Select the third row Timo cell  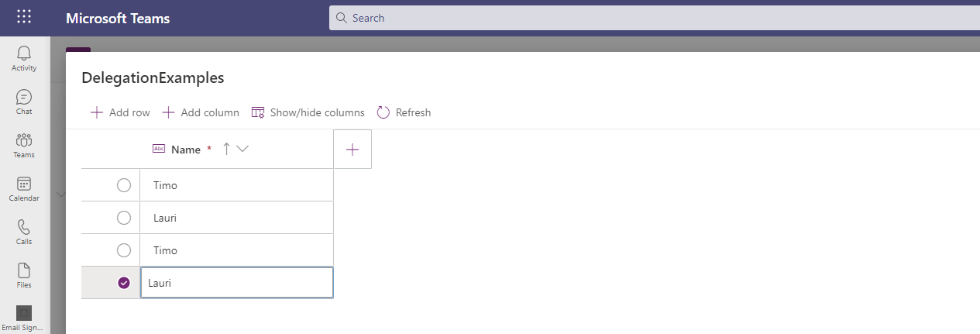tap(236, 250)
